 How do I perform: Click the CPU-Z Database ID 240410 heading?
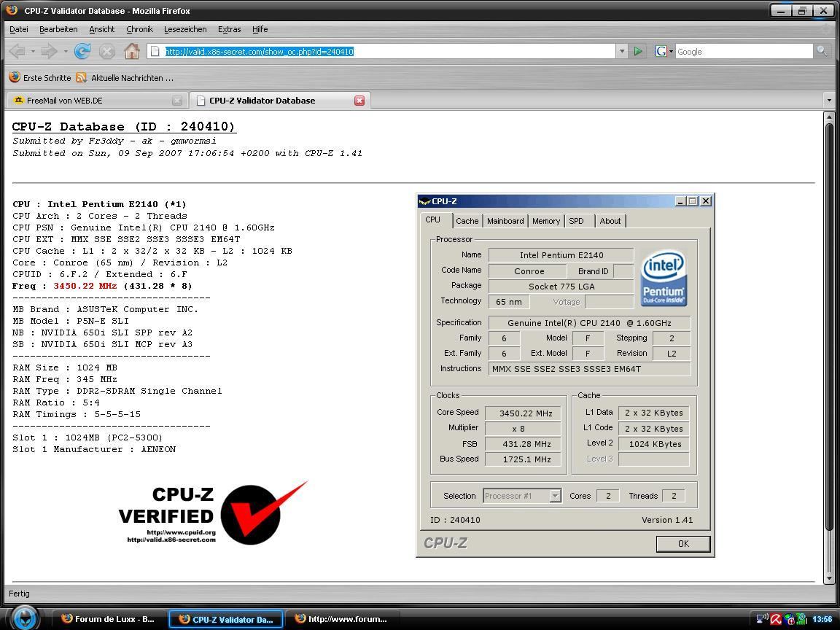coord(124,127)
